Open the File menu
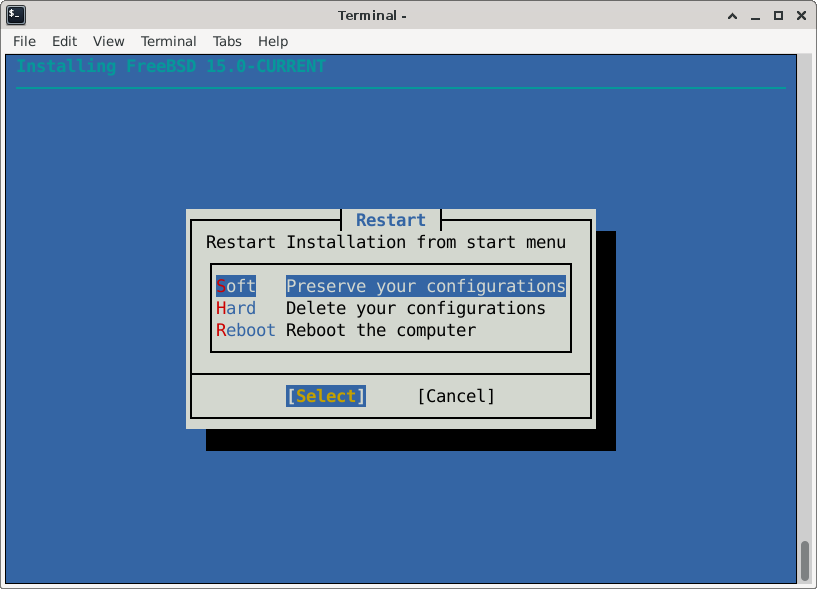817x589 pixels. point(24,41)
